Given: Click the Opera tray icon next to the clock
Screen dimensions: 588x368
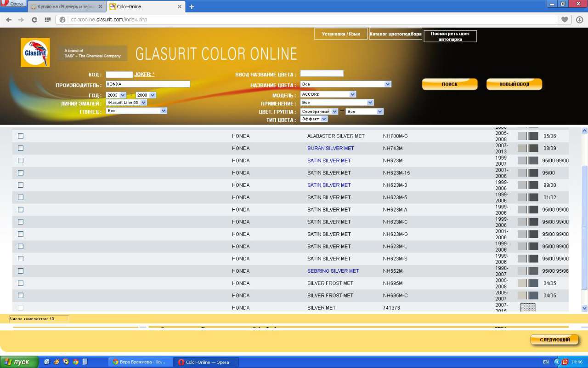Looking at the screenshot, I should (565, 362).
